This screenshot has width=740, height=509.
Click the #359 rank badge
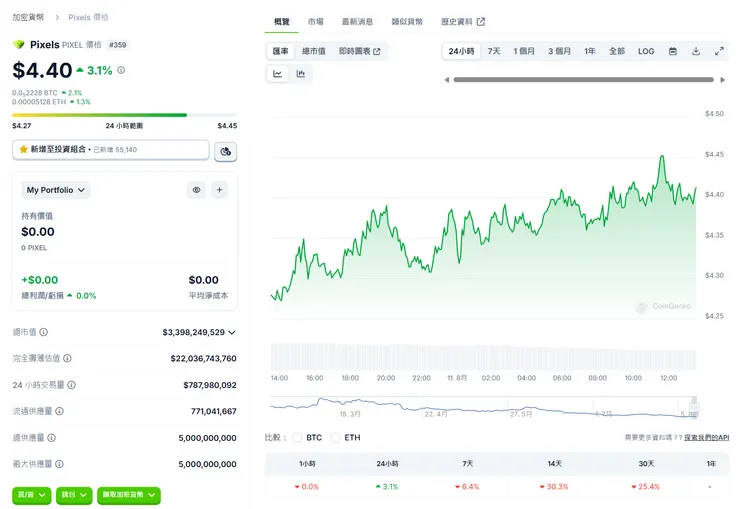click(x=118, y=45)
